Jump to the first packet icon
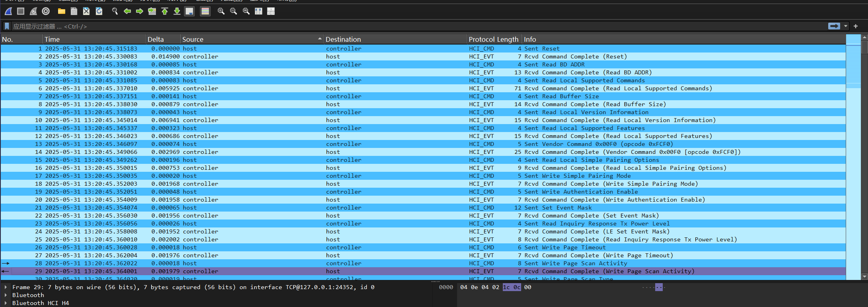This screenshot has height=307, width=868. 165,11
